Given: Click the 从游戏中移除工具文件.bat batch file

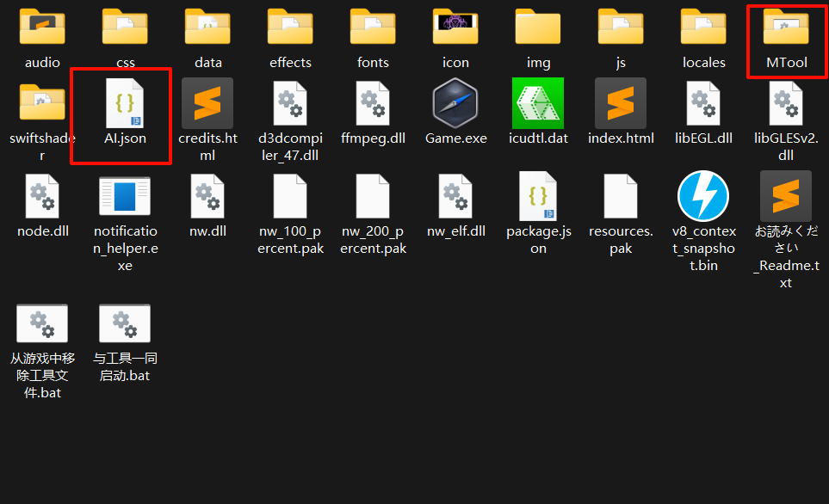Looking at the screenshot, I should point(41,323).
